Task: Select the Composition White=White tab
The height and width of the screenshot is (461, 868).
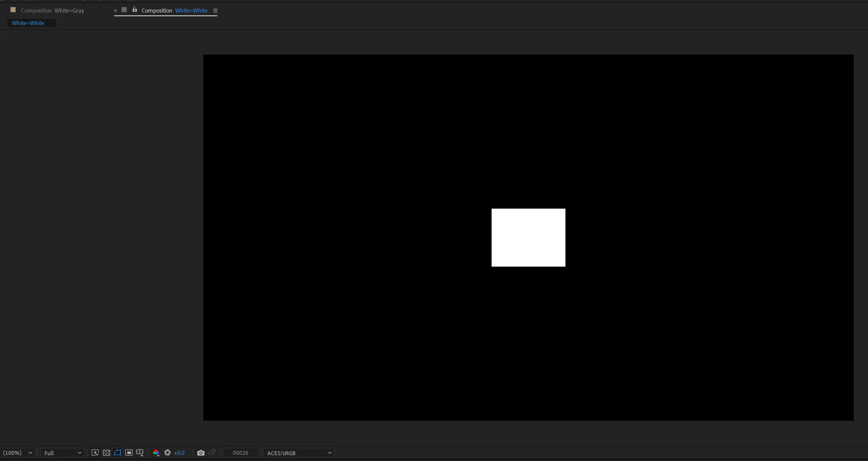Action: 174,11
